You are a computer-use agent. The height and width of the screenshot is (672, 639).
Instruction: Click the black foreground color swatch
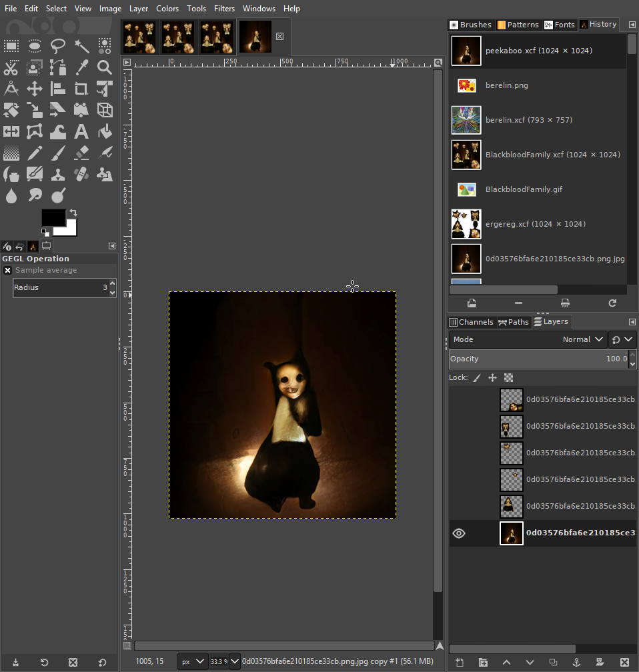pyautogui.click(x=52, y=217)
